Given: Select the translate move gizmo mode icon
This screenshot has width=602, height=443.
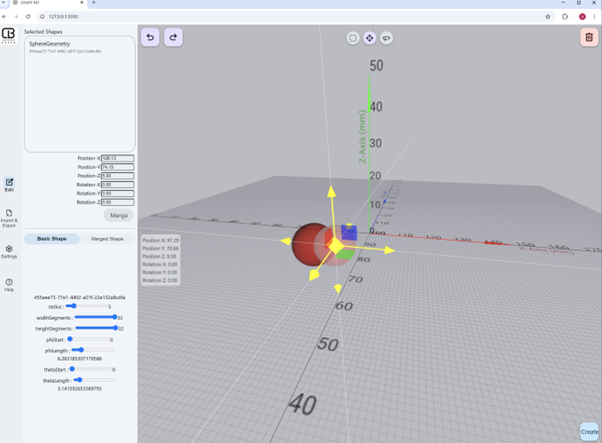Looking at the screenshot, I should click(x=369, y=38).
